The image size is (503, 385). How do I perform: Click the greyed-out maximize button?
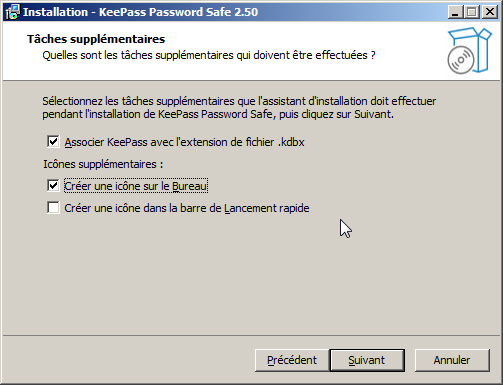(x=472, y=12)
